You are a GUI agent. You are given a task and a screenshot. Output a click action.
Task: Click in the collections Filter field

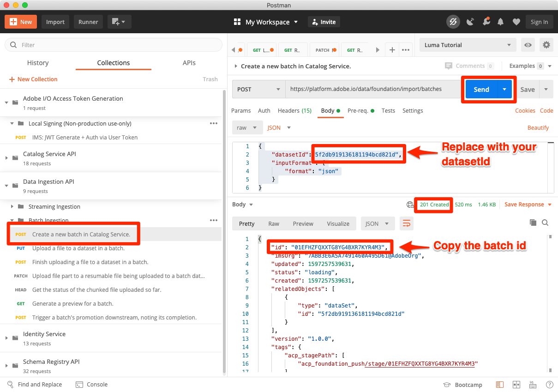click(x=114, y=45)
